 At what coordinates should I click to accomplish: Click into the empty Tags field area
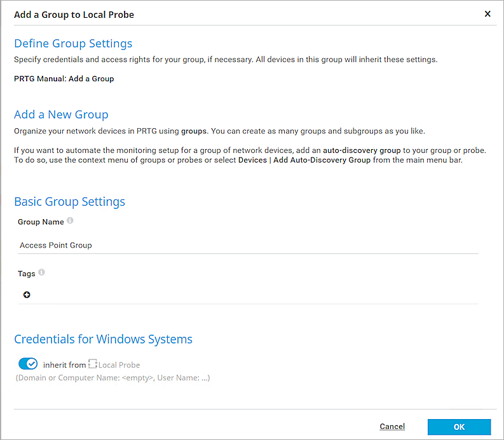click(x=254, y=295)
